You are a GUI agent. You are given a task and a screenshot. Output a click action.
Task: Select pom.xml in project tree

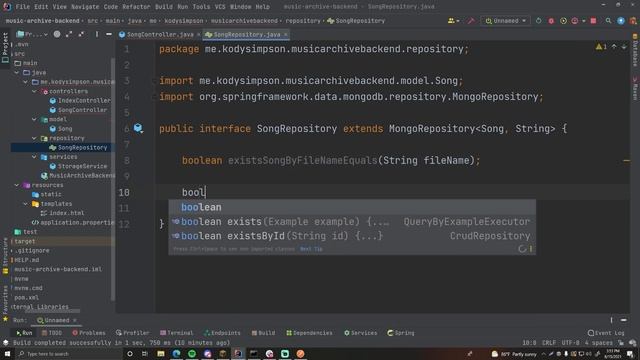pyautogui.click(x=26, y=298)
